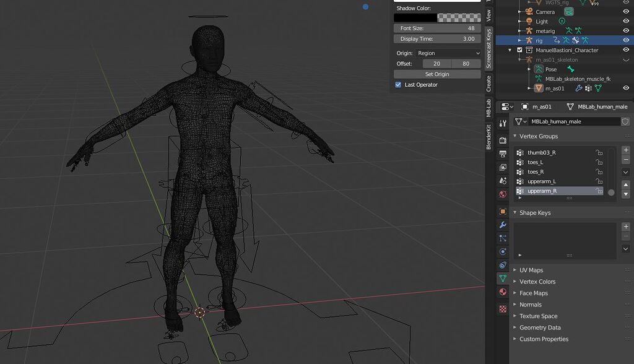Toggle fake user shield for MBLab_human_male
Viewport: 634px width, 364px height.
pos(625,121)
